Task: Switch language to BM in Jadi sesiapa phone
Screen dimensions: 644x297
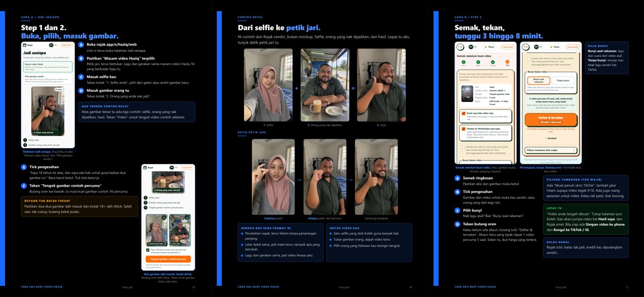Action: click(x=51, y=45)
